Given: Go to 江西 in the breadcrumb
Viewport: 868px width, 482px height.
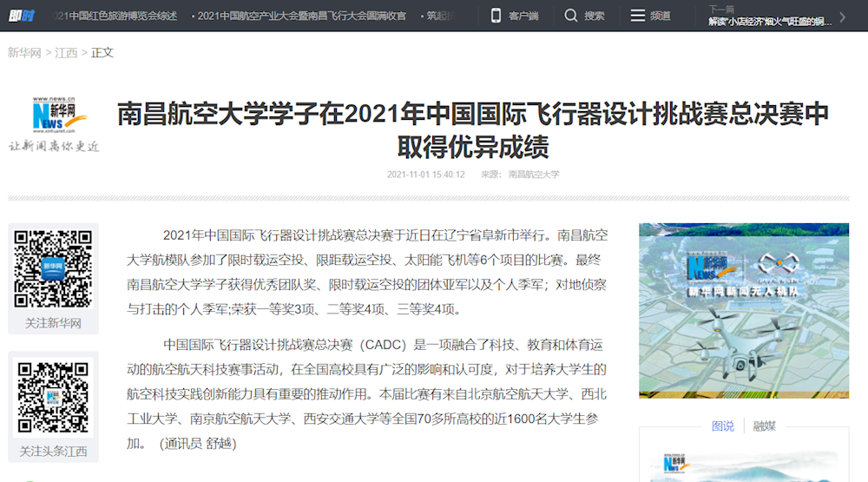Looking at the screenshot, I should point(66,53).
